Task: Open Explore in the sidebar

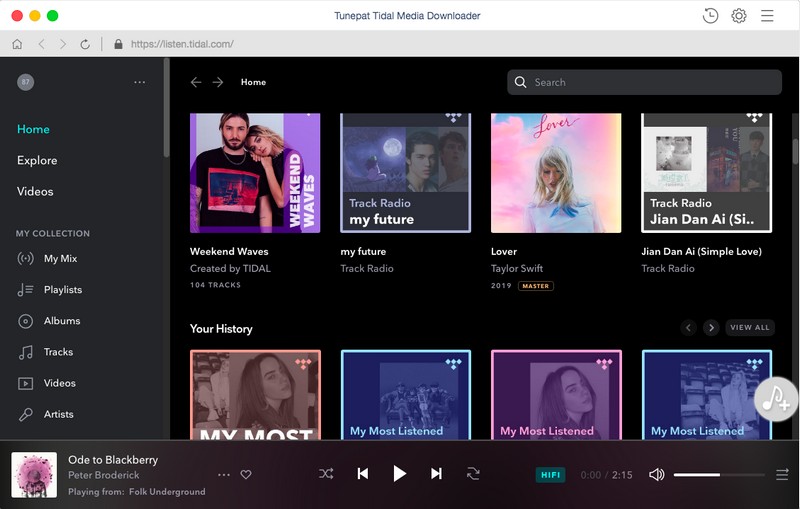Action: coord(37,160)
